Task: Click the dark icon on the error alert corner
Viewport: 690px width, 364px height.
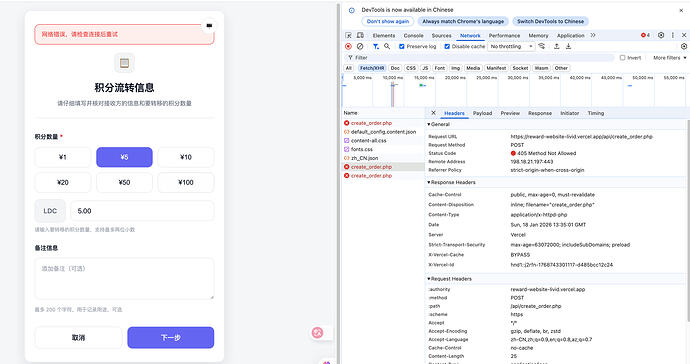Action: point(209,26)
